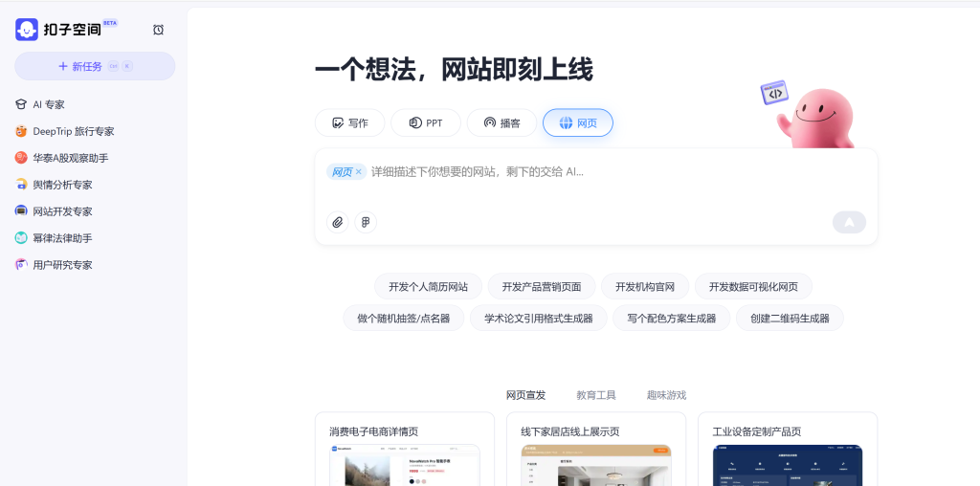Choose the 学术论文引用格式生成器 suggestion
The width and height of the screenshot is (980, 486).
(x=539, y=318)
